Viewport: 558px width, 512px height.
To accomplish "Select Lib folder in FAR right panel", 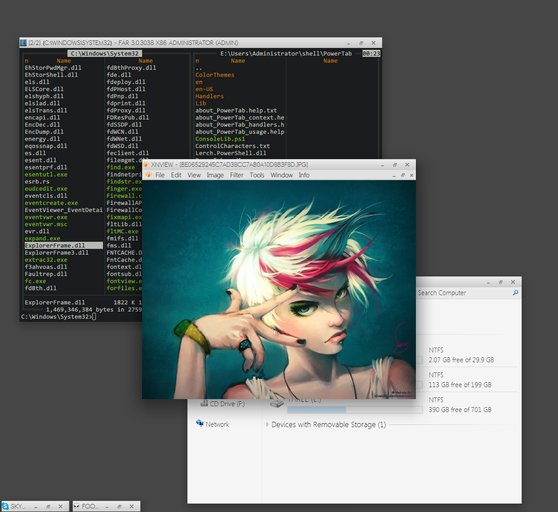I will pyautogui.click(x=201, y=103).
